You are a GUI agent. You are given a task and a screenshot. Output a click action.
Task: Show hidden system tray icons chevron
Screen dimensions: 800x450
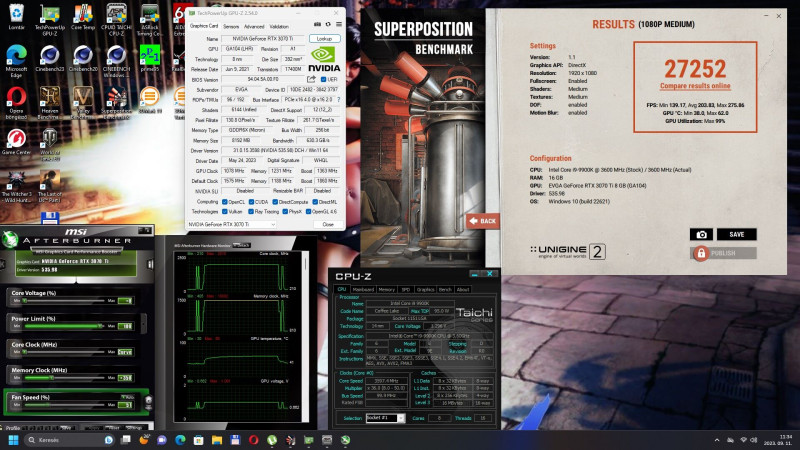pos(717,440)
